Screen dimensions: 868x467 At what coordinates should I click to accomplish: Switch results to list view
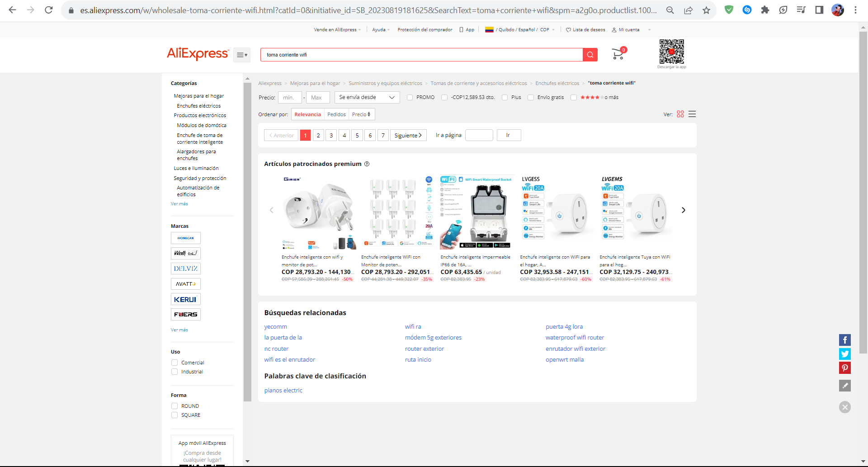click(x=692, y=114)
